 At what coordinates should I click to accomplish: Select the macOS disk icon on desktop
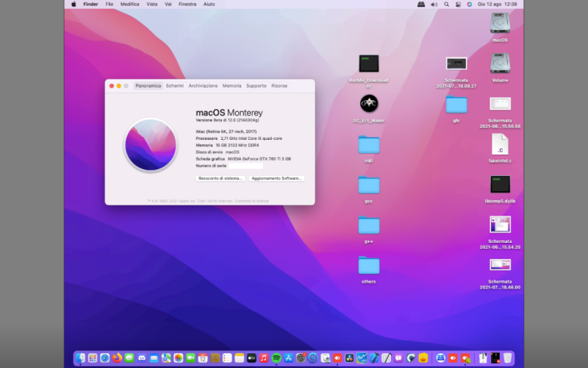click(x=500, y=24)
